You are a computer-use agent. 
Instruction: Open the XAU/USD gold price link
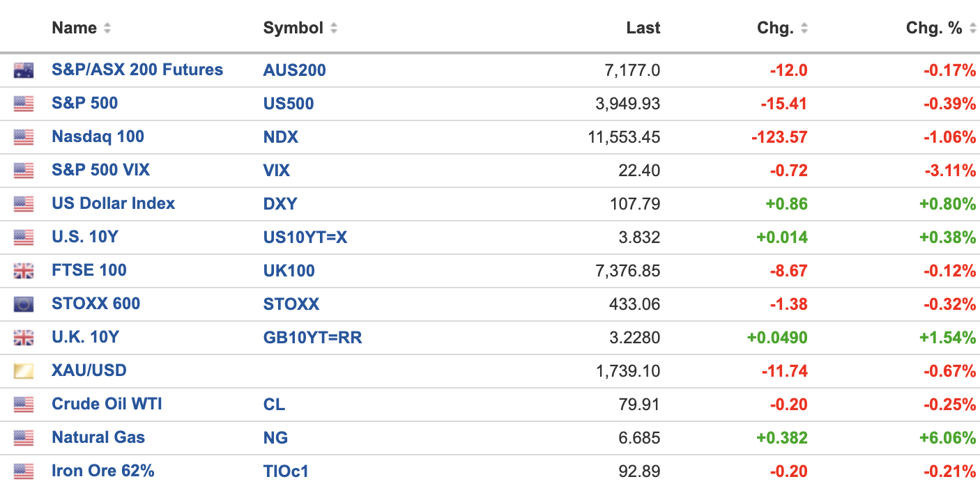click(89, 370)
